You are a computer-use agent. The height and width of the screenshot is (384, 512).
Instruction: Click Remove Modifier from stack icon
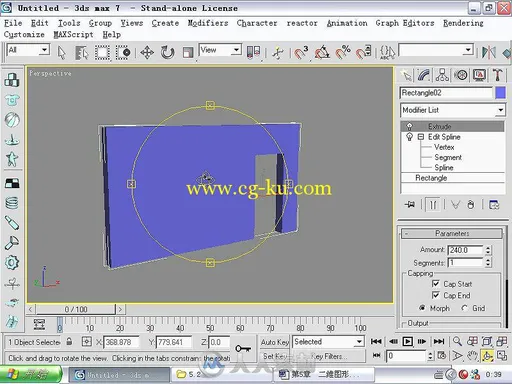[x=471, y=204]
